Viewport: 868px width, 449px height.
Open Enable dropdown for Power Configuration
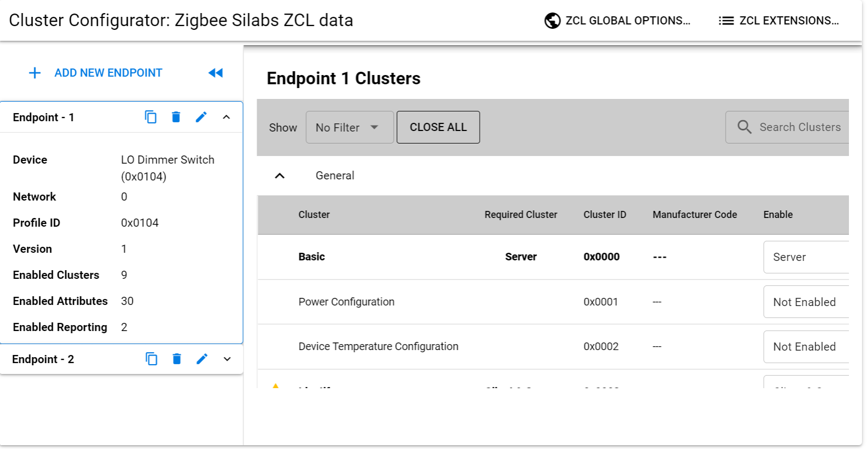806,302
